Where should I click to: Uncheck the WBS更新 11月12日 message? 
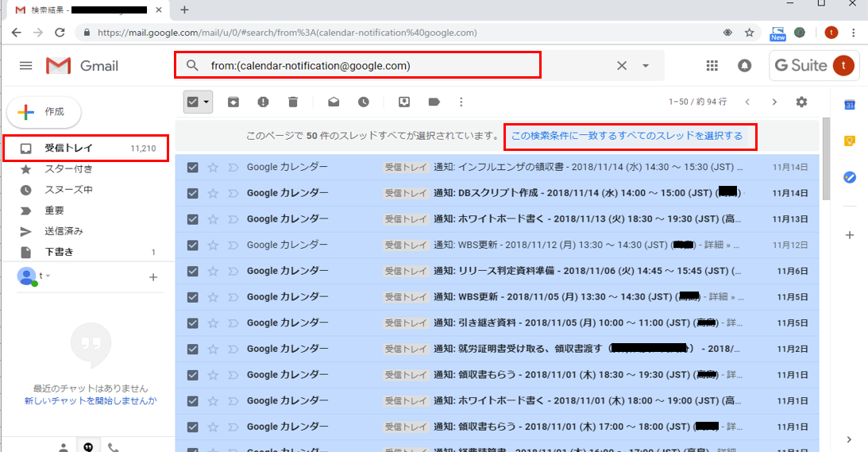click(x=193, y=245)
